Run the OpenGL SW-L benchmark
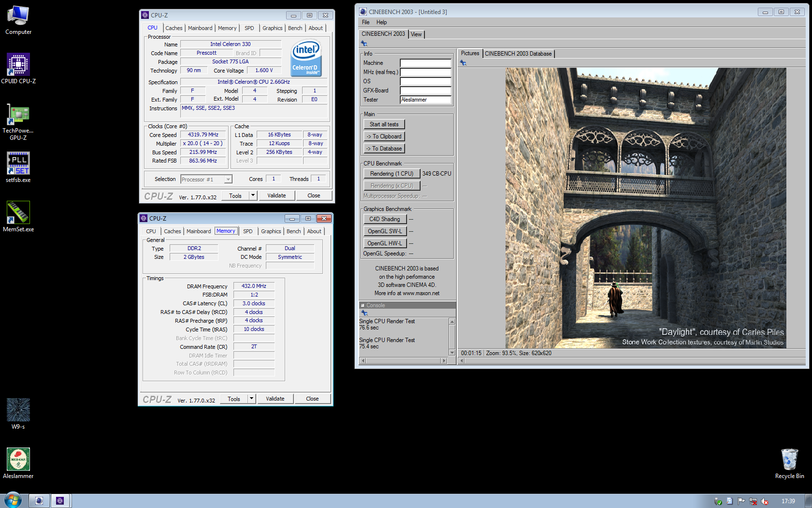The width and height of the screenshot is (812, 508). 385,231
